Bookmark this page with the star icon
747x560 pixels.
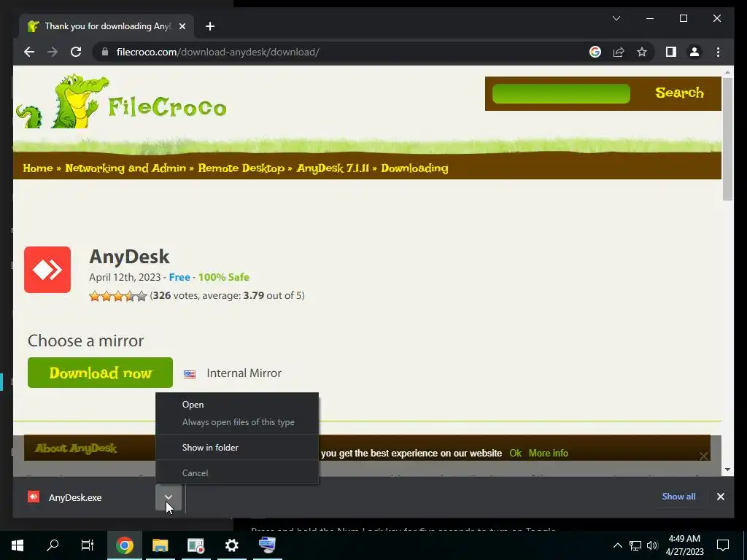tap(642, 52)
